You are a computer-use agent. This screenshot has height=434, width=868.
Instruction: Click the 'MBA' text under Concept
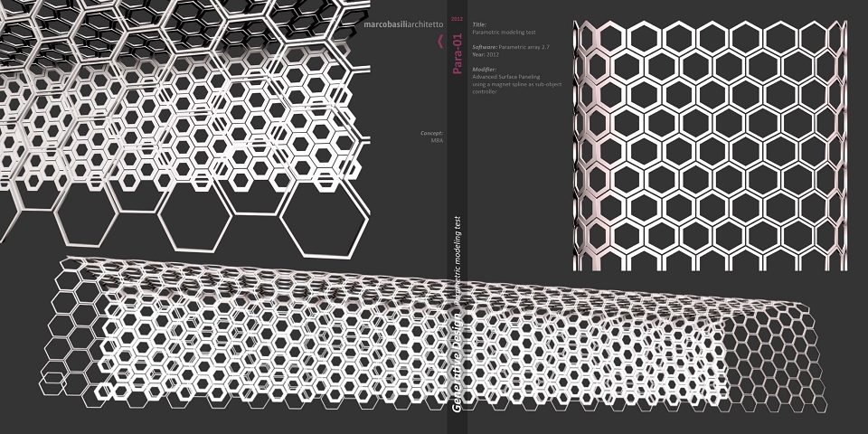437,141
